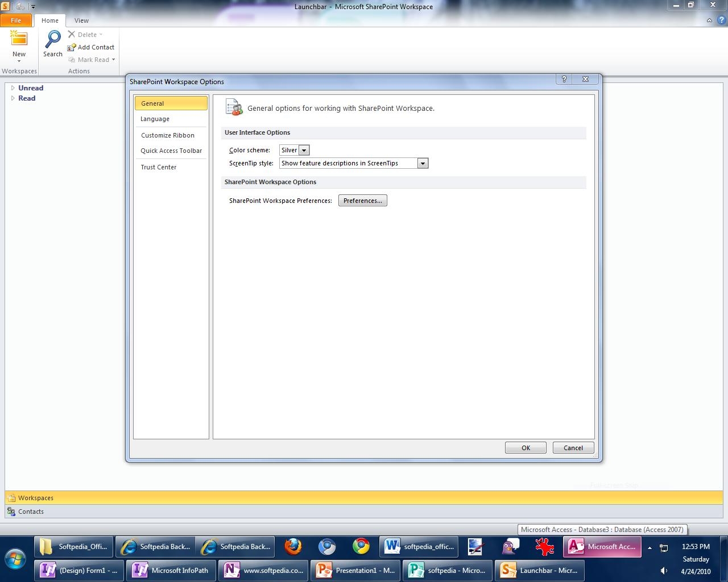Switch to the OneNote www.softpedia.co... taskbar button
This screenshot has height=582, width=728.
click(x=264, y=571)
